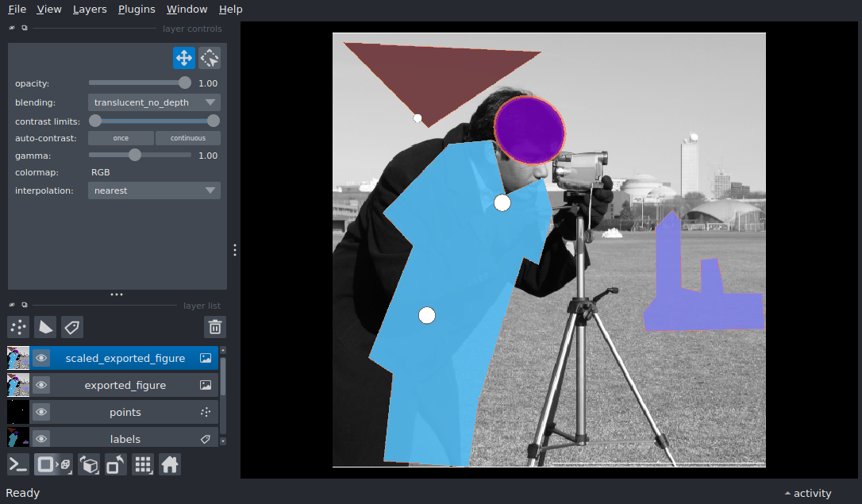Image resolution: width=862 pixels, height=504 pixels.
Task: Click the RGB colormap value
Action: click(101, 172)
